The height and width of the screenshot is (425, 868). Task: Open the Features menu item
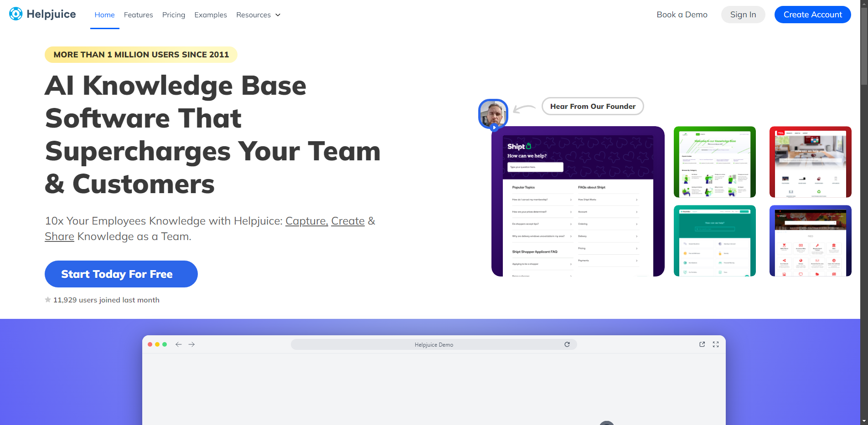pyautogui.click(x=138, y=15)
